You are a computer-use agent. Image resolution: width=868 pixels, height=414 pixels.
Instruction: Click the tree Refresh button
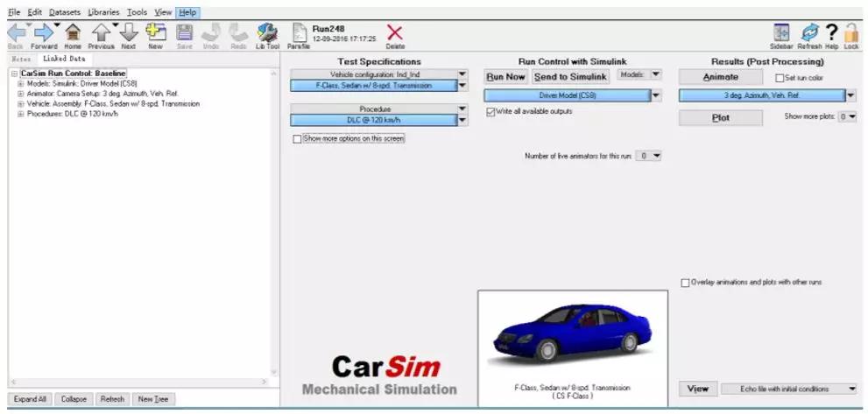point(112,399)
